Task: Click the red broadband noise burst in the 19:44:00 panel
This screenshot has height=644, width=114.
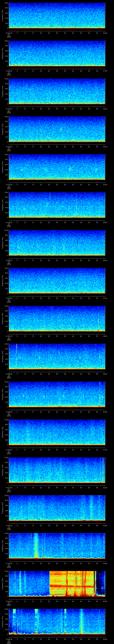Action: coord(72,584)
